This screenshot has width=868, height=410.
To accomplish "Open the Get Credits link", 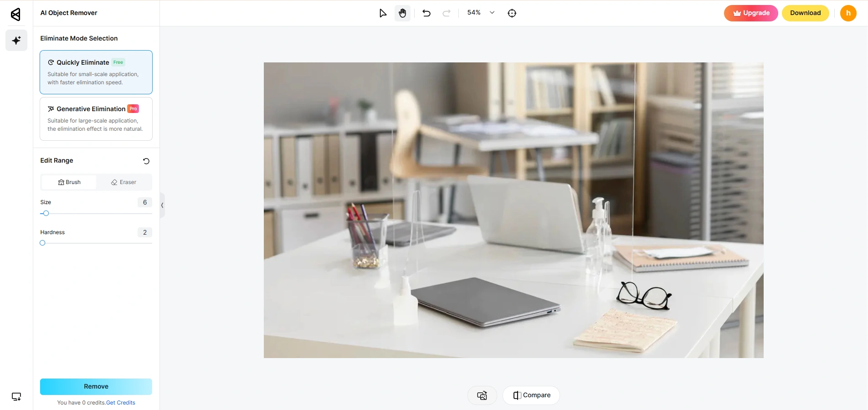I will coord(121,403).
